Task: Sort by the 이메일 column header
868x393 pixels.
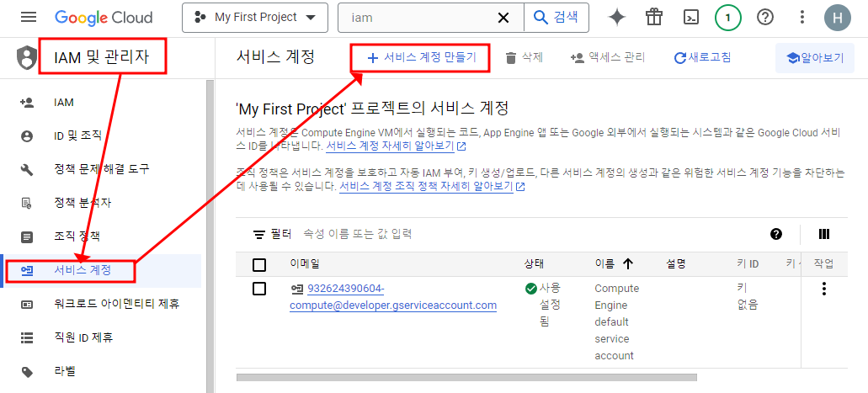Action: [305, 264]
